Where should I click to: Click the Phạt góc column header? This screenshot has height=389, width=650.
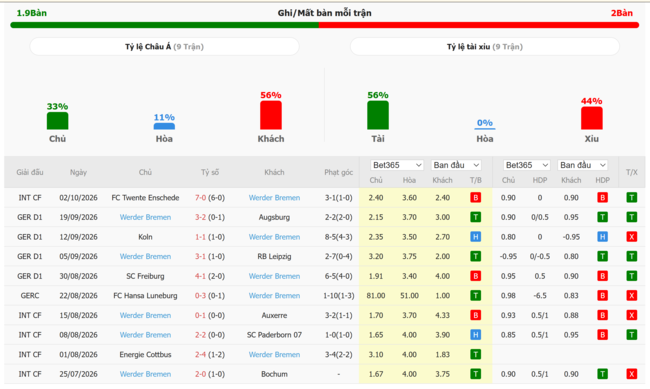(x=338, y=172)
